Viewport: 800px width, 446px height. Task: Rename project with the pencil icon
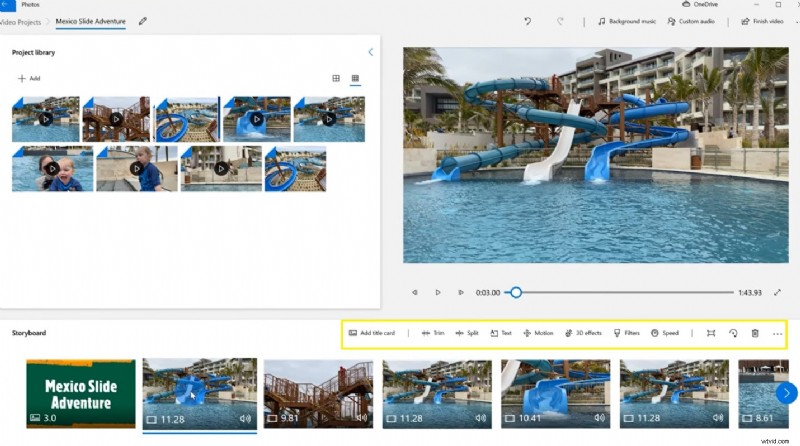142,20
